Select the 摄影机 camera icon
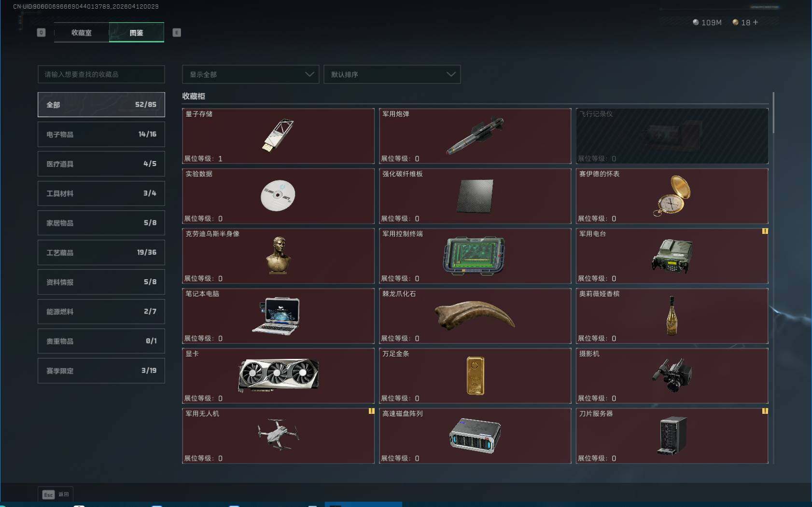Viewport: 812px width, 507px height. point(672,375)
